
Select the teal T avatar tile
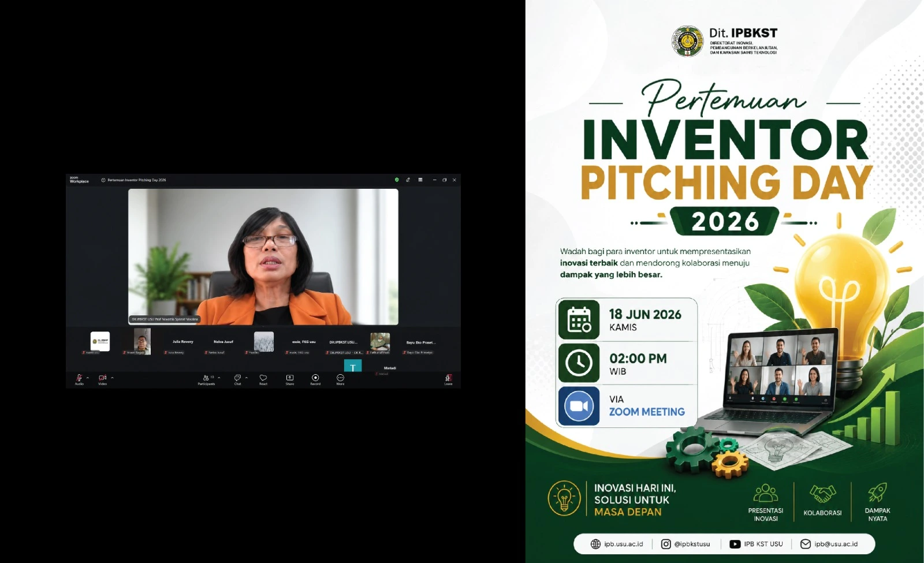point(353,366)
